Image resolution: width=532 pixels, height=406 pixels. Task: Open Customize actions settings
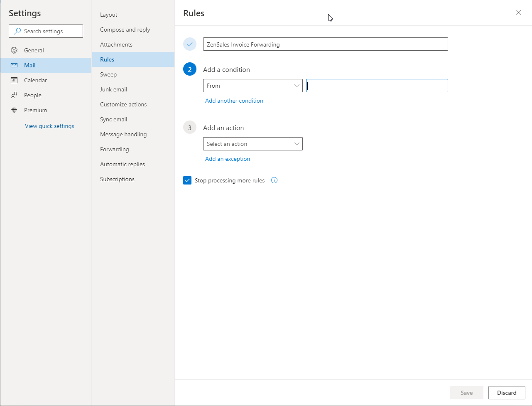(x=133, y=104)
